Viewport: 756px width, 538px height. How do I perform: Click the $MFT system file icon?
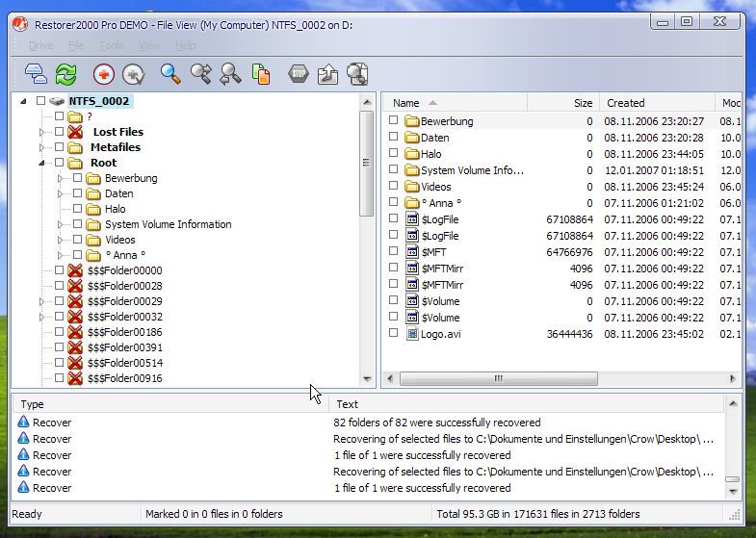[x=412, y=252]
